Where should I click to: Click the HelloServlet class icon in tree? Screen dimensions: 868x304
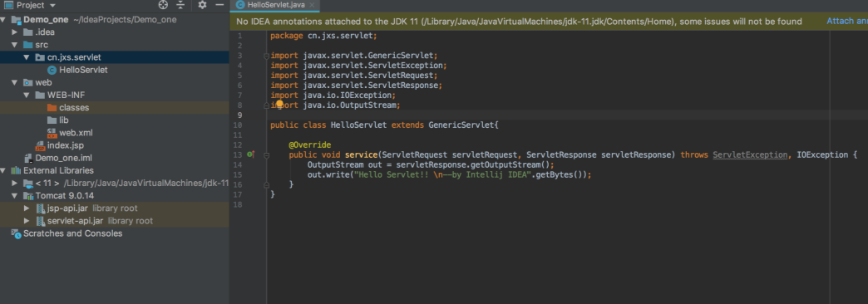tap(52, 71)
